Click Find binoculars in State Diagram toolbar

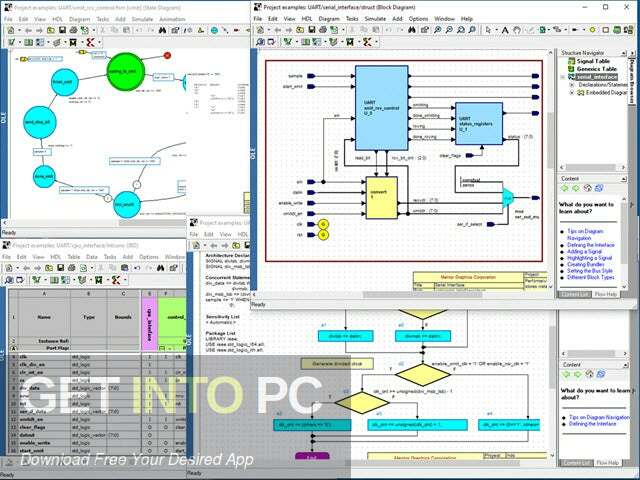pos(162,30)
